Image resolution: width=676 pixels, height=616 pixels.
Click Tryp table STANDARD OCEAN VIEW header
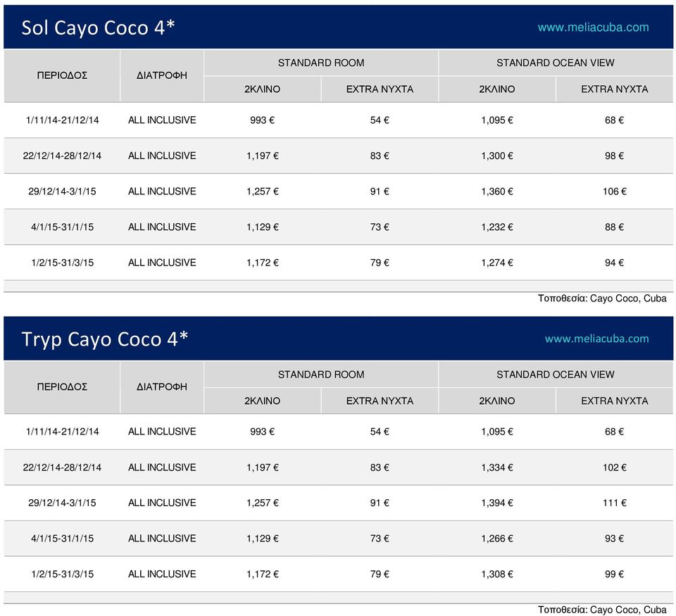coord(556,375)
